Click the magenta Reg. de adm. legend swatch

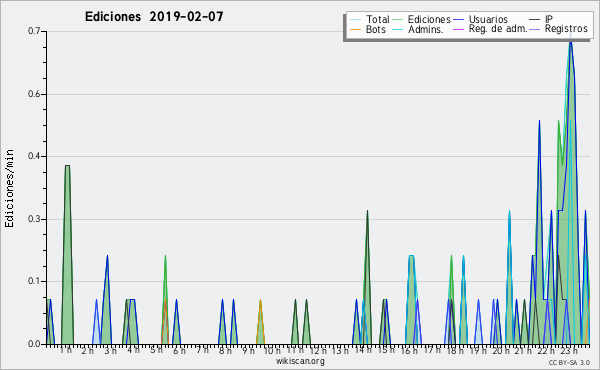point(458,29)
